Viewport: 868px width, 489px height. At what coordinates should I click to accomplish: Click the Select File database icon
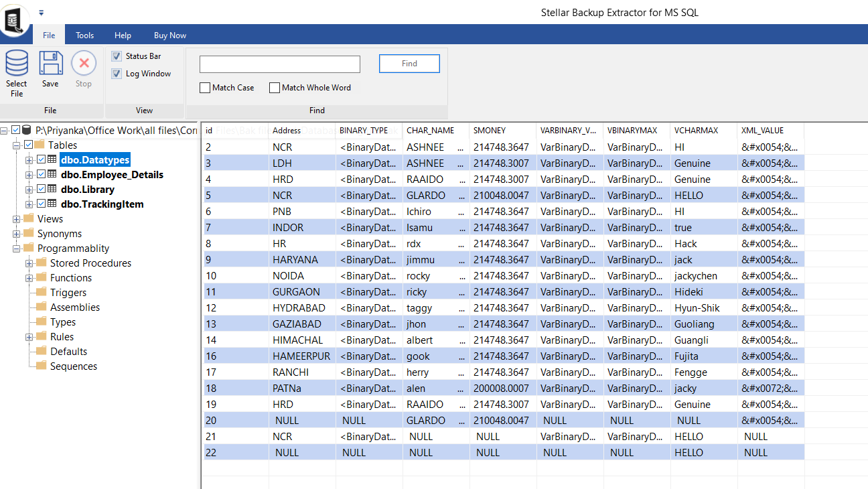click(x=17, y=64)
